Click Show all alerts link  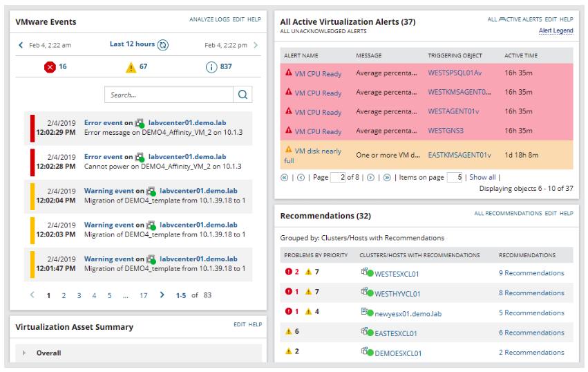coord(482,177)
